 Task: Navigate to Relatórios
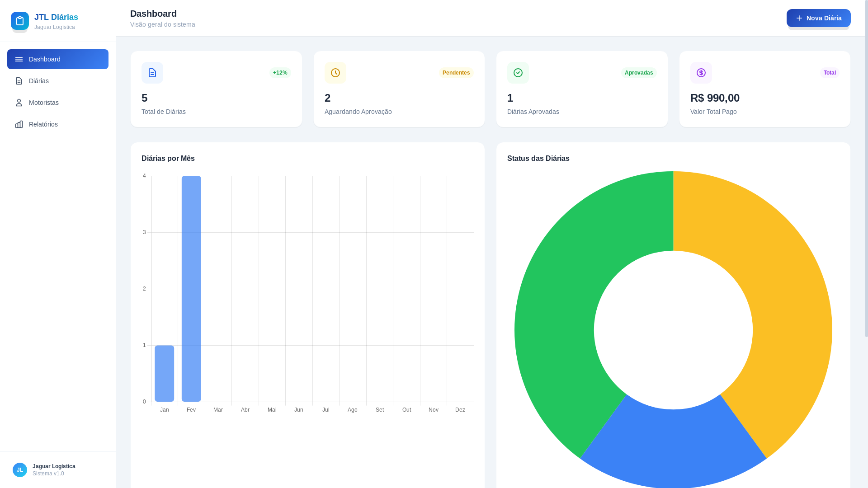pyautogui.click(x=43, y=124)
